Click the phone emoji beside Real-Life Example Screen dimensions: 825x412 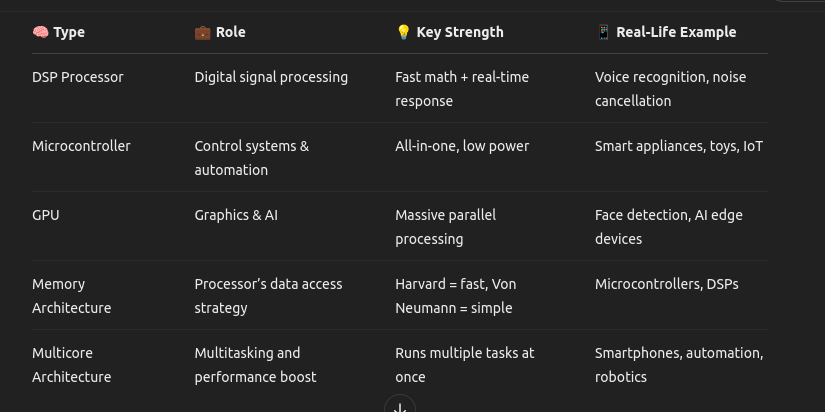603,32
